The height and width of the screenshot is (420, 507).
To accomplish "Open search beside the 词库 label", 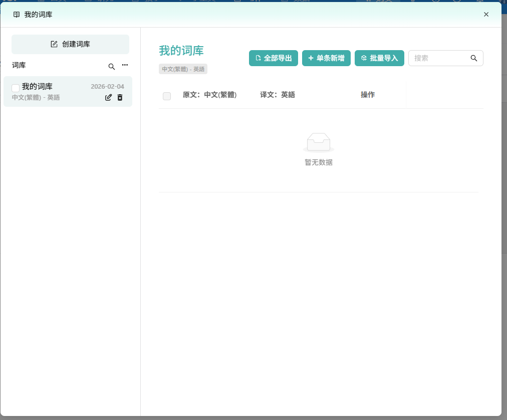I will pos(112,66).
